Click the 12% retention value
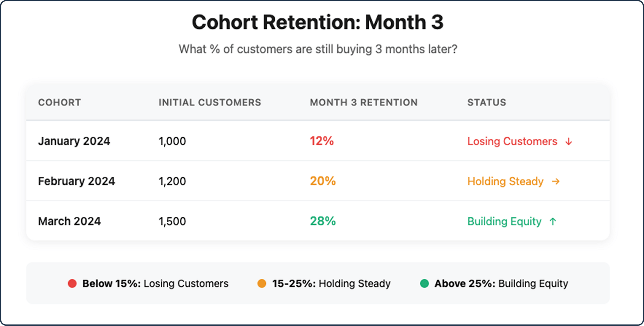The height and width of the screenshot is (326, 644). [322, 141]
